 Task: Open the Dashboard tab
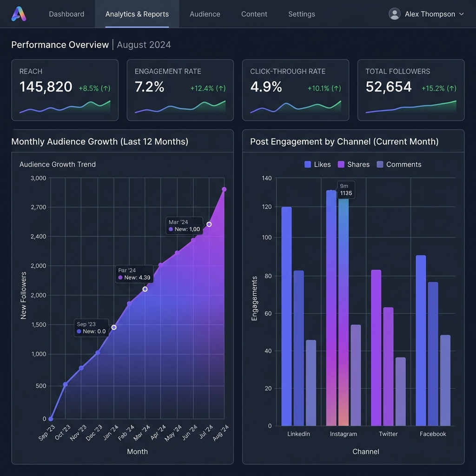point(66,14)
